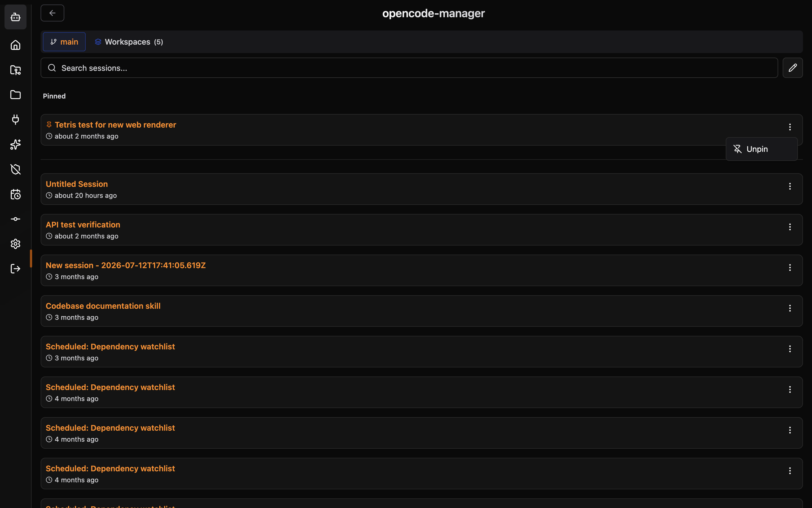Open the plug connections sidebar icon

point(16,120)
